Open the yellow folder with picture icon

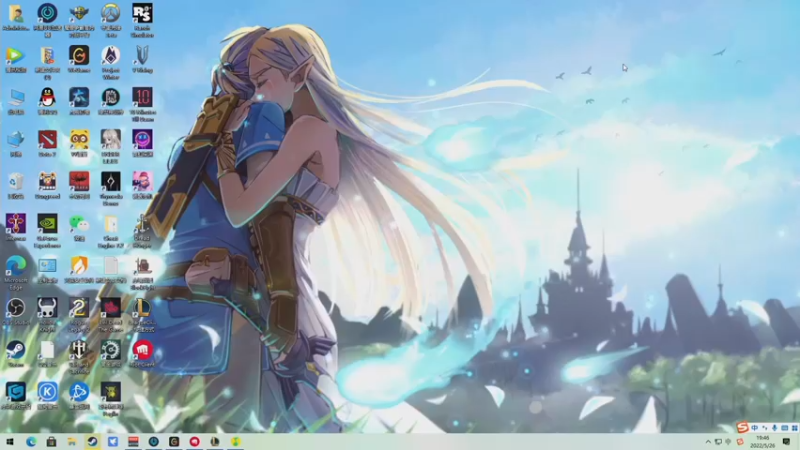(x=47, y=56)
